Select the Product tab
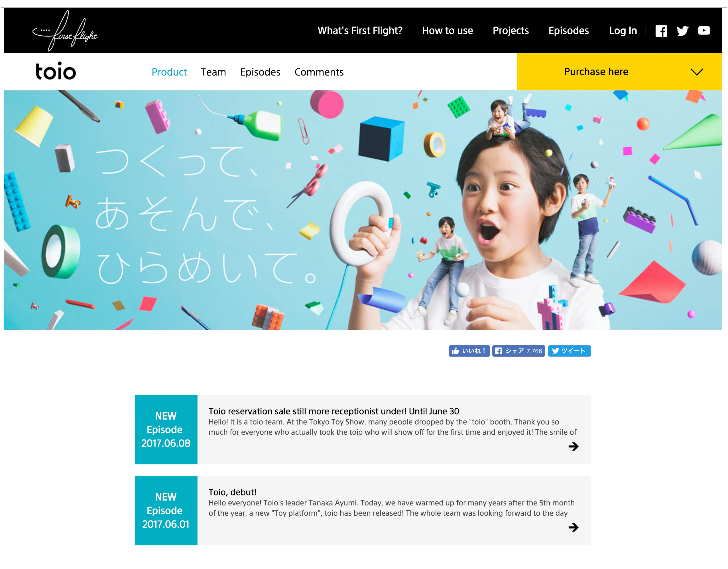Screen dimensions: 728x569 pos(169,72)
